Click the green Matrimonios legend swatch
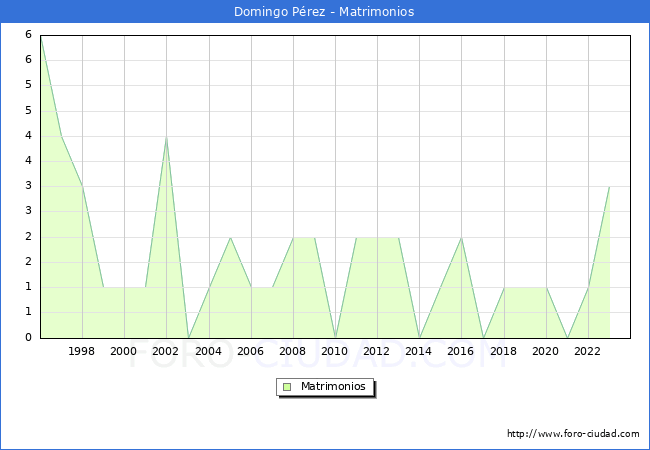 click(x=286, y=386)
